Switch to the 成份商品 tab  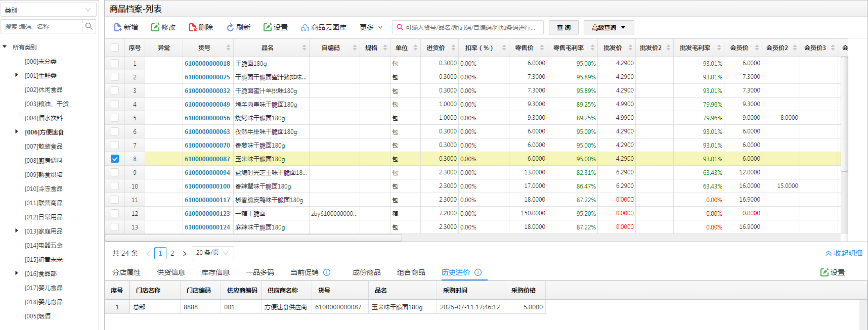pyautogui.click(x=367, y=272)
